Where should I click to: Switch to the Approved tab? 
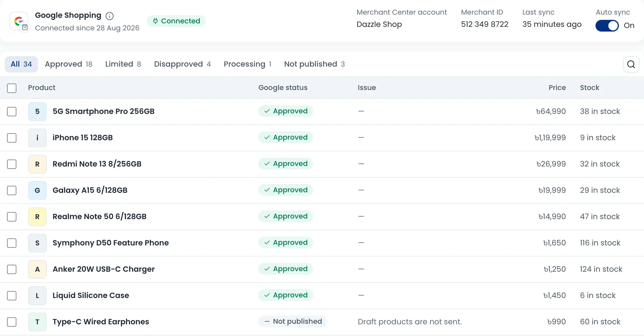pyautogui.click(x=69, y=64)
